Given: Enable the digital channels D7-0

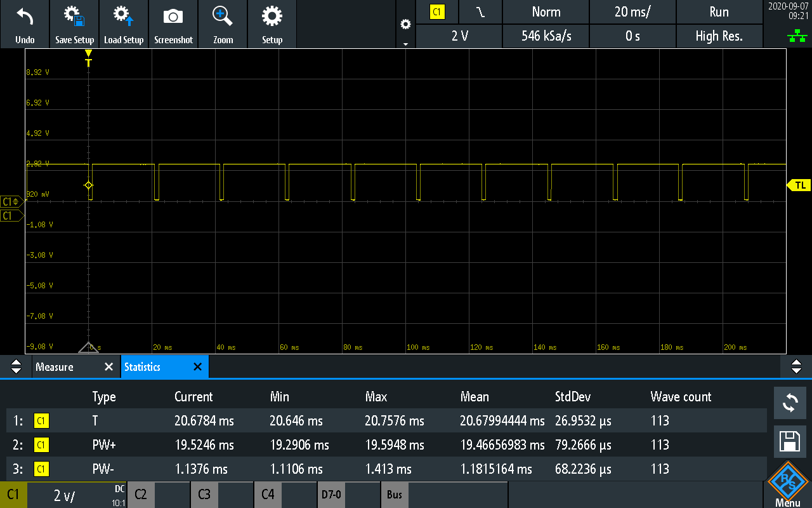Looking at the screenshot, I should 331,494.
